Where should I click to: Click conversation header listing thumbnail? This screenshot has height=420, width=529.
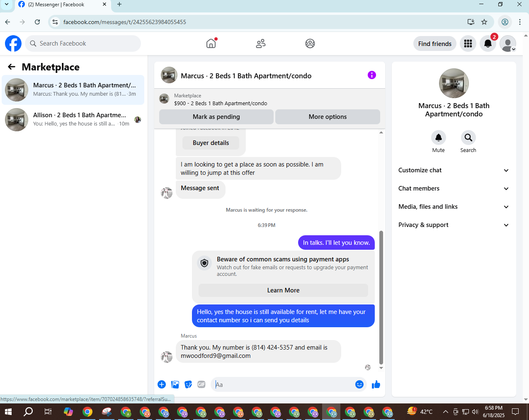(x=169, y=75)
